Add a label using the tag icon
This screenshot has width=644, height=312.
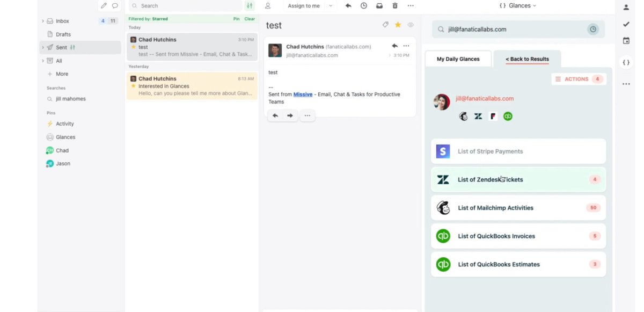[x=385, y=25]
